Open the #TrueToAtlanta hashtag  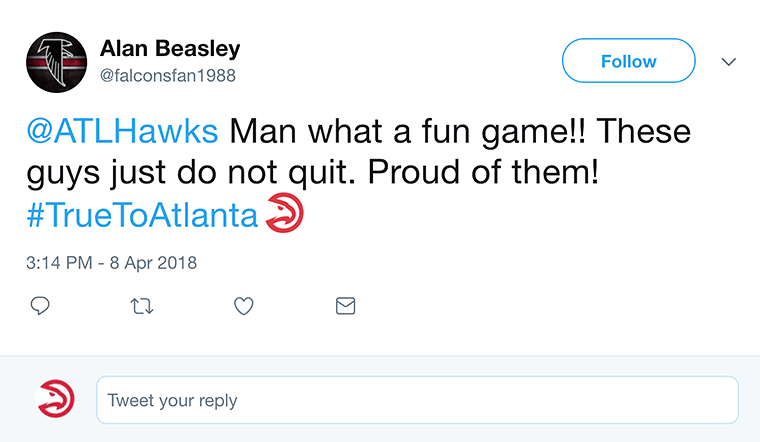pyautogui.click(x=142, y=215)
